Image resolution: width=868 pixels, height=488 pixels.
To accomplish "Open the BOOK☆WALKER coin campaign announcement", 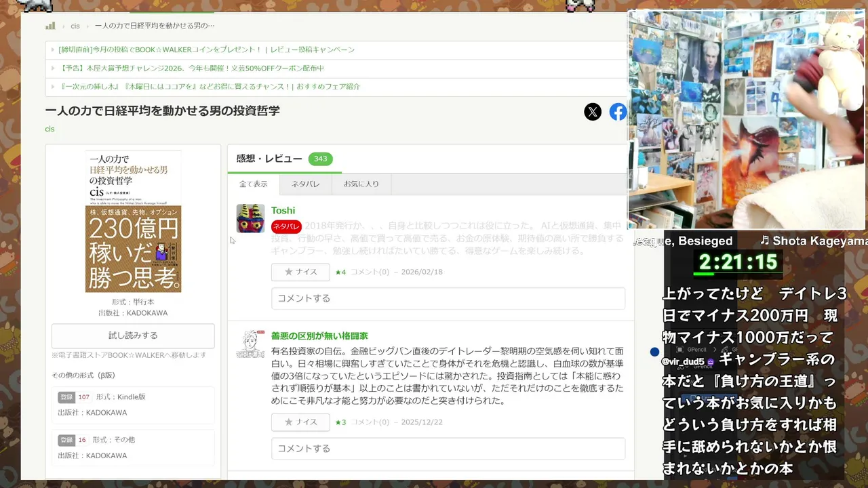I will [x=207, y=49].
